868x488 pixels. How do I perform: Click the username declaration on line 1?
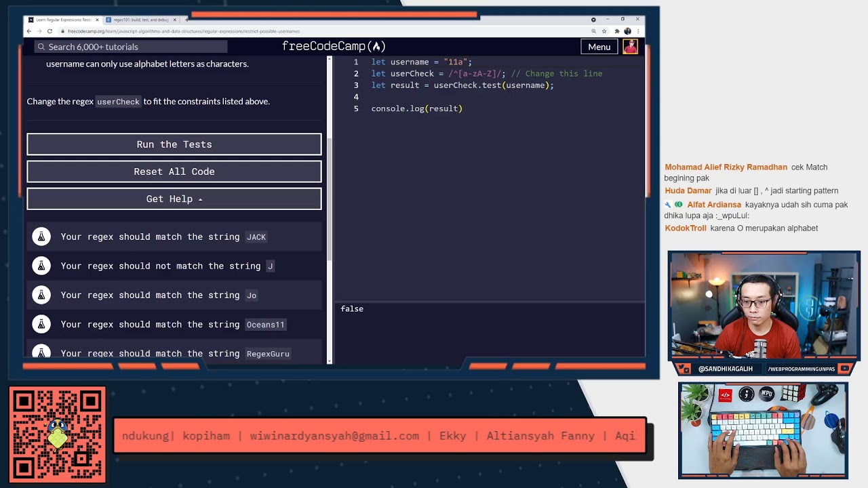coord(421,62)
